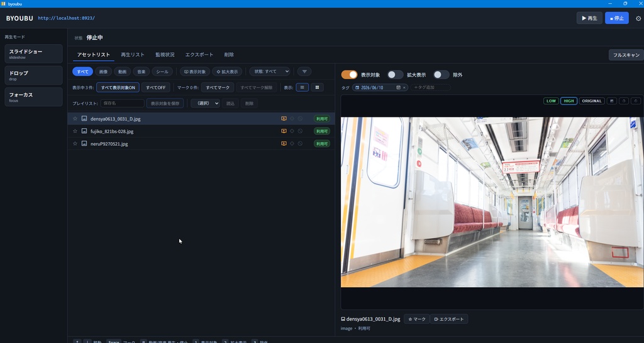This screenshot has width=644, height=343.
Task: Click the exclude icon for densya0613_0031_D.jpg
Action: (300, 119)
